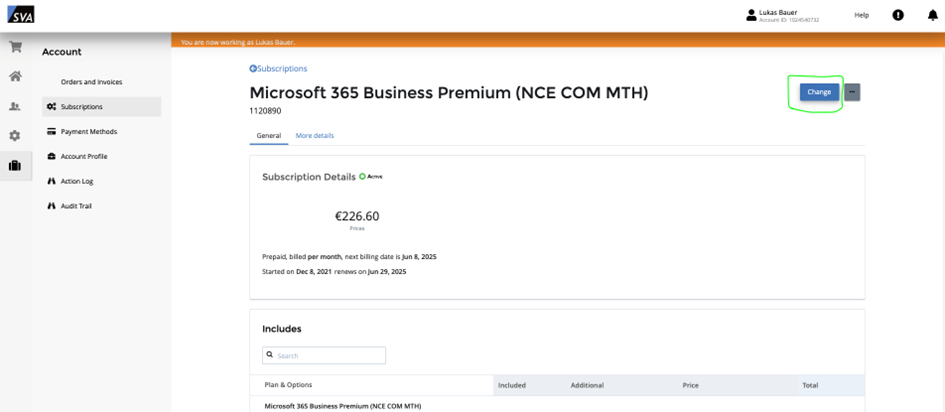Go to the home icon in sidebar
Viewport: 945px width, 412px height.
click(15, 76)
